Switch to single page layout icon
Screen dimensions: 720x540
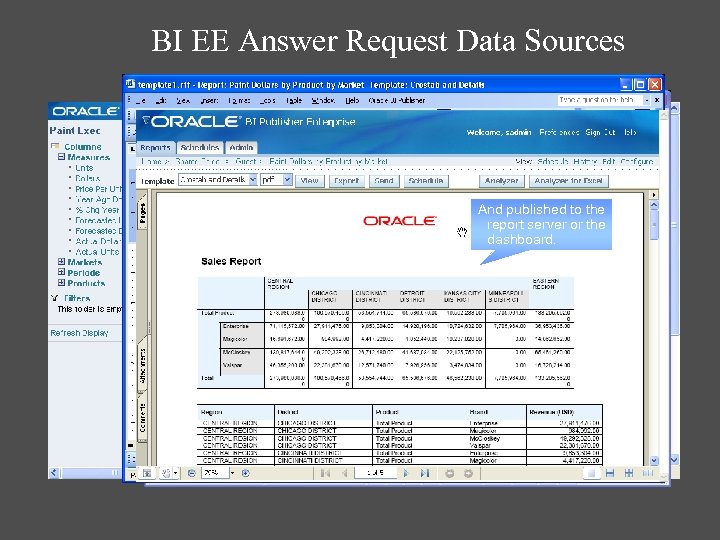[x=591, y=473]
